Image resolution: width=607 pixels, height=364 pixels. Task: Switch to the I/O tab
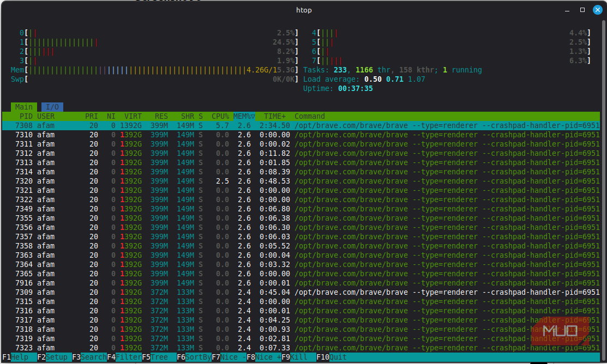(x=52, y=107)
